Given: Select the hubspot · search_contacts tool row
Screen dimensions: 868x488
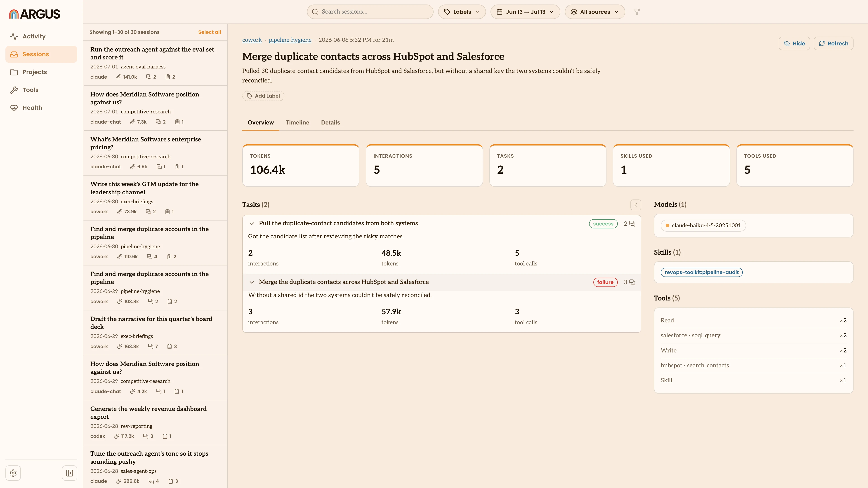Looking at the screenshot, I should (753, 365).
